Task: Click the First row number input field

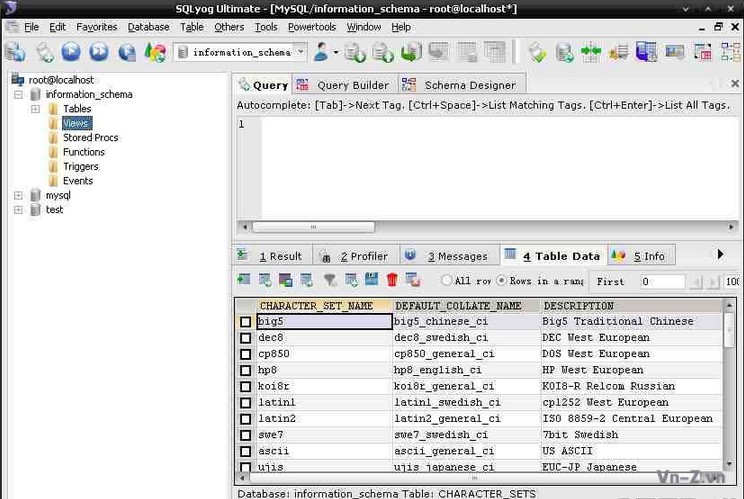Action: pyautogui.click(x=662, y=282)
